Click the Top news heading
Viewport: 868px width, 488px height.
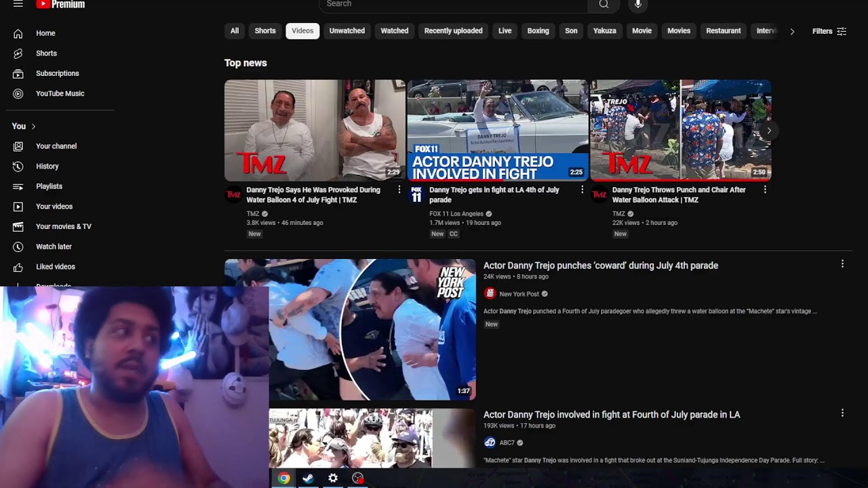[245, 63]
